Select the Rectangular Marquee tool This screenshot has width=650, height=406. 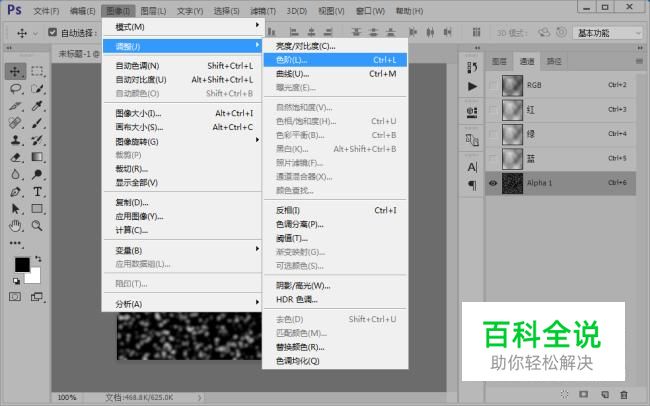tap(37, 71)
